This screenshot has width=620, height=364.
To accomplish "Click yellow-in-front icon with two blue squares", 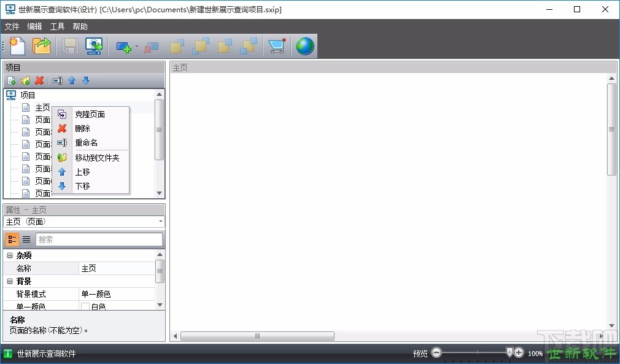I will pos(201,46).
